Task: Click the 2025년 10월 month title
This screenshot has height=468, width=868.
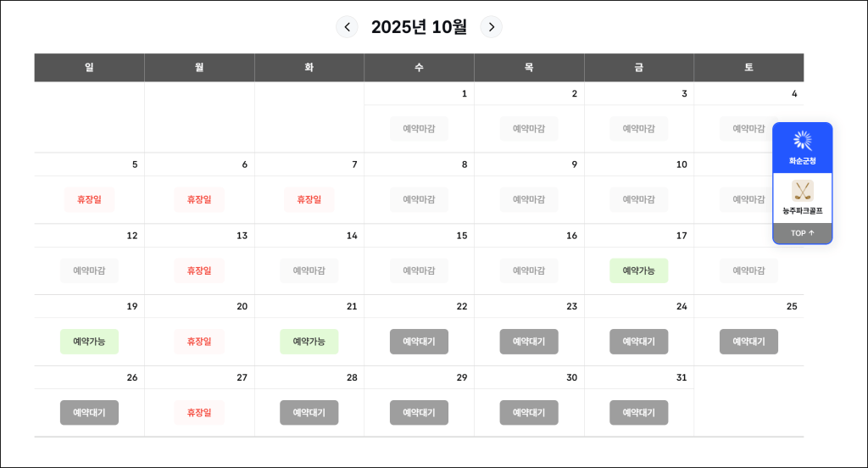Action: [419, 27]
